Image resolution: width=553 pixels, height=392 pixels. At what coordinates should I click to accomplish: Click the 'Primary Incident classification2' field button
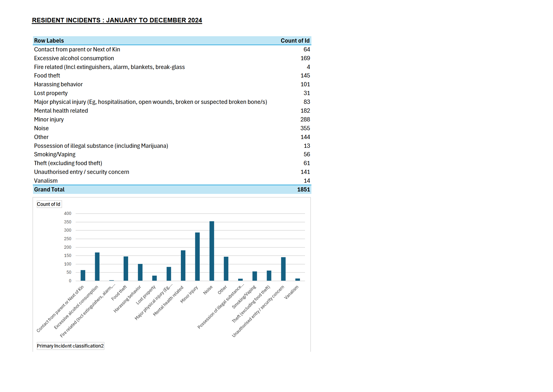click(x=70, y=346)
